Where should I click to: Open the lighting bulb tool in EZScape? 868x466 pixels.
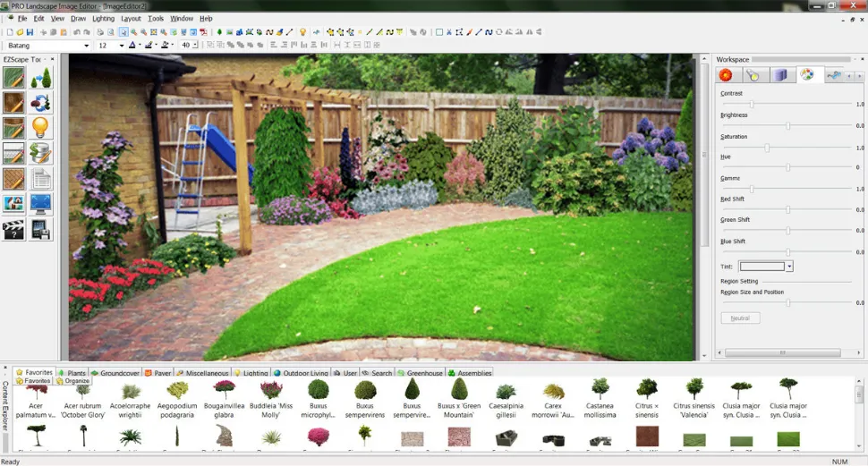click(x=41, y=128)
